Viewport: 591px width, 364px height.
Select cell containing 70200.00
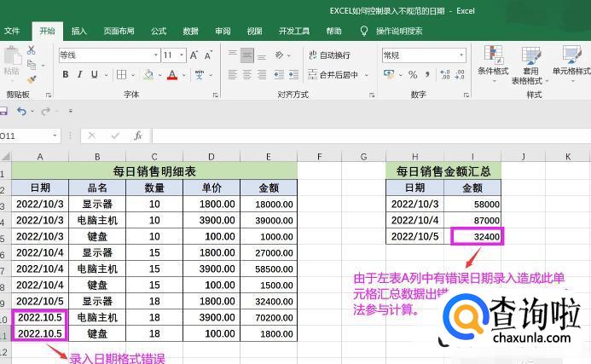269,318
